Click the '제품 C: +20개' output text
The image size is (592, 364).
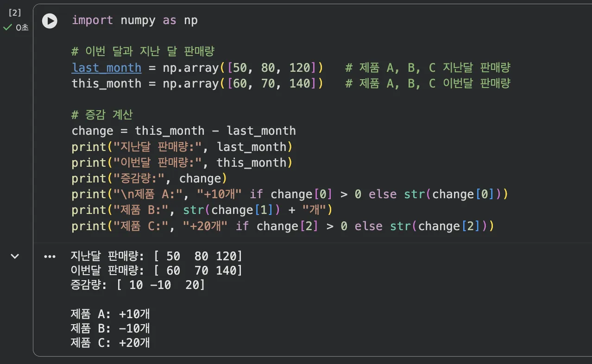click(110, 343)
